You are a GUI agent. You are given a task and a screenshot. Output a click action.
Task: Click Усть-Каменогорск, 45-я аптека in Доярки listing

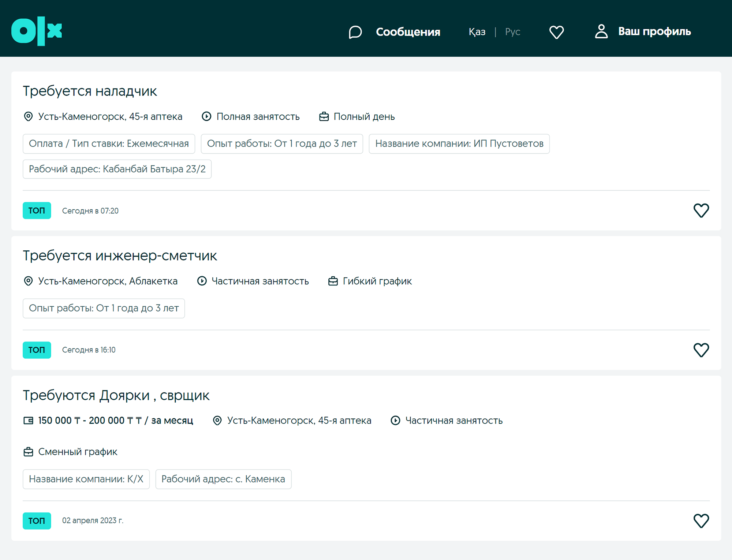tap(299, 421)
